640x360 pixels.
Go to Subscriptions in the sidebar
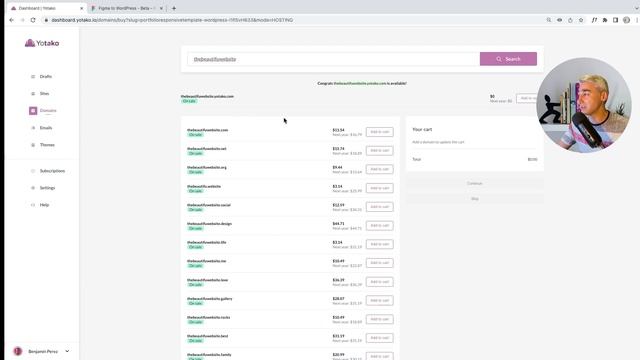coord(52,171)
